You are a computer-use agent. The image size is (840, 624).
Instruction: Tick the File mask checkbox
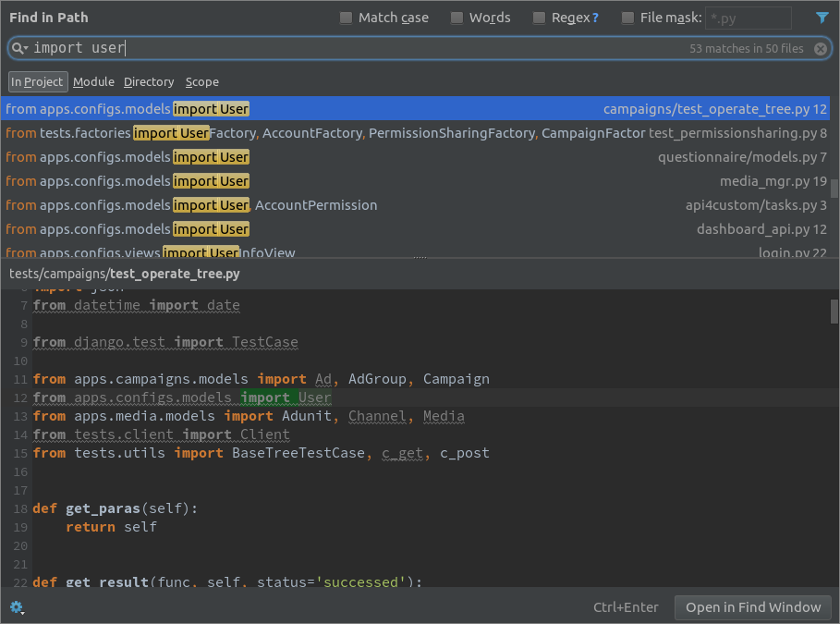(628, 18)
